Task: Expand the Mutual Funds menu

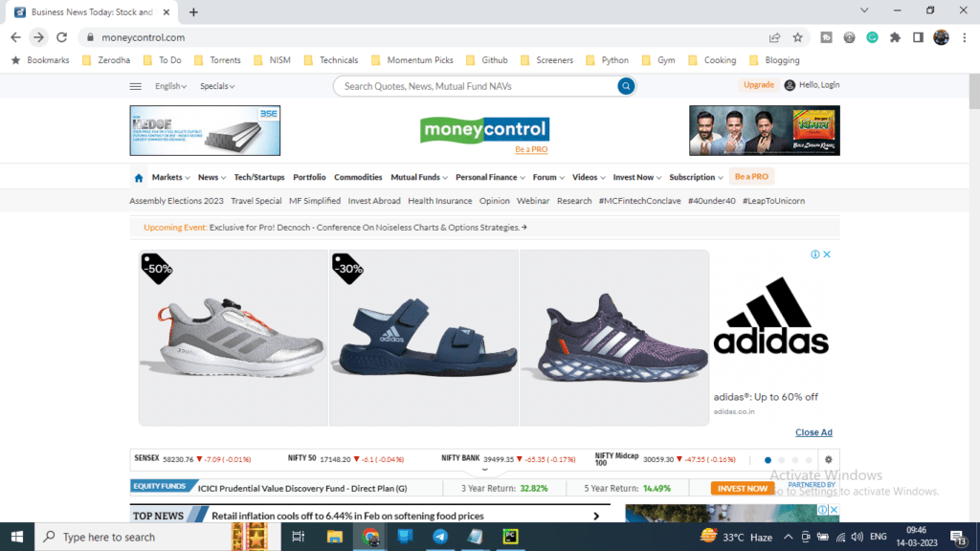Action: click(x=419, y=177)
